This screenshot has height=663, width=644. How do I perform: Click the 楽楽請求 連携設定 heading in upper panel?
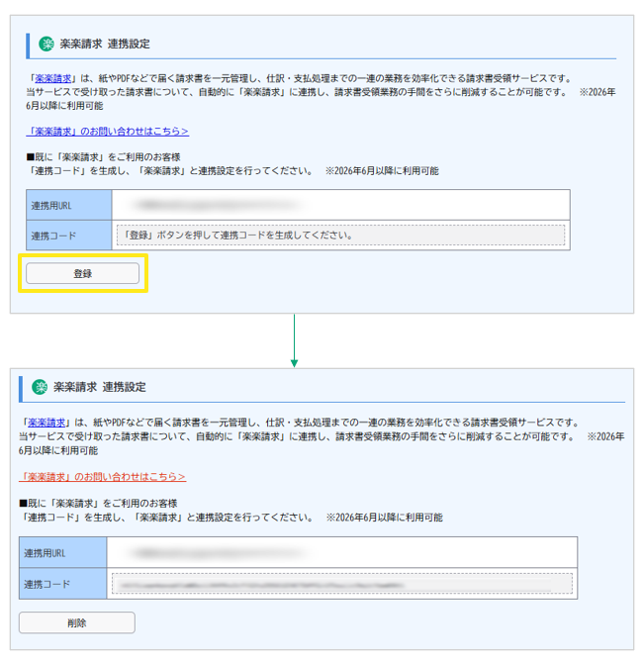click(105, 44)
